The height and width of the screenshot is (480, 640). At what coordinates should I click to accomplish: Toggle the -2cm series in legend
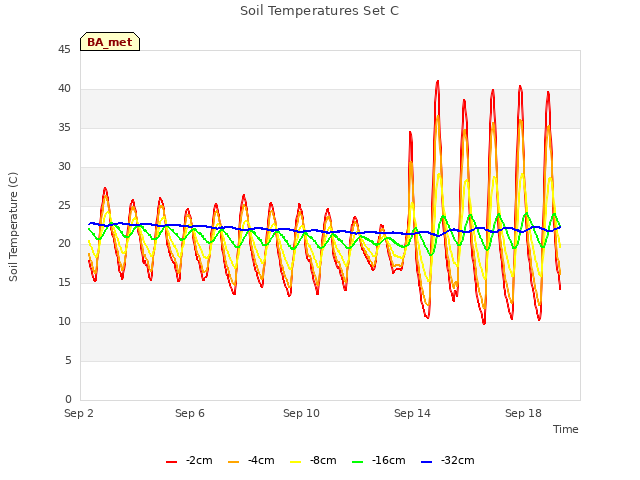189,461
